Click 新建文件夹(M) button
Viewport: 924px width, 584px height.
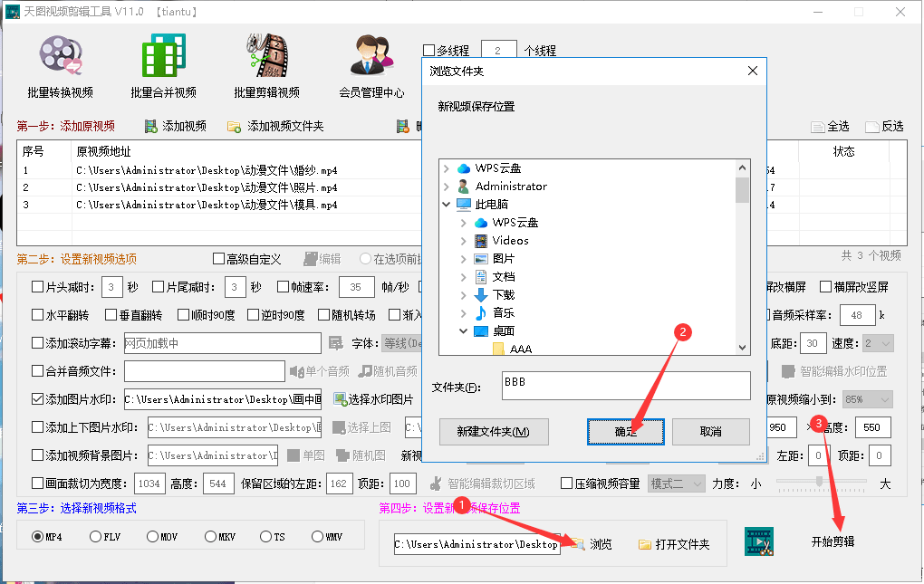tap(494, 432)
